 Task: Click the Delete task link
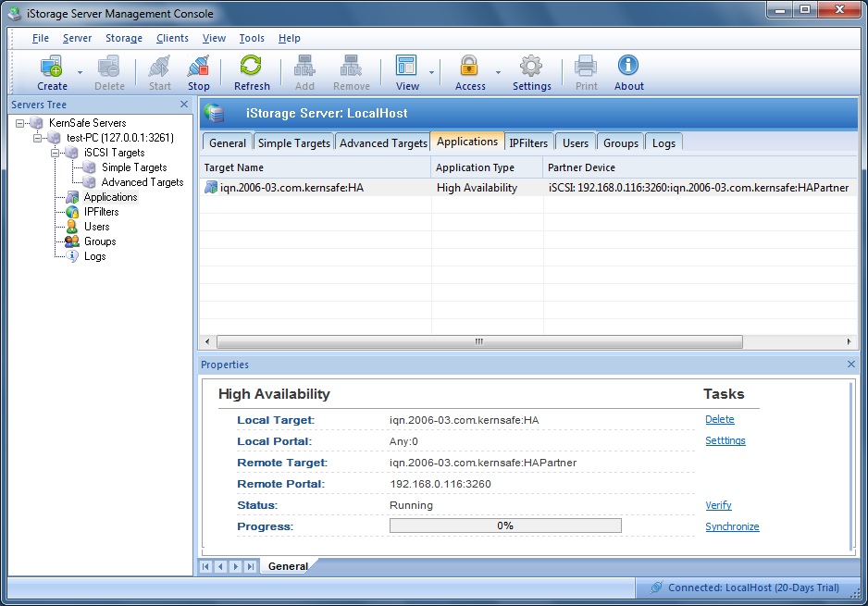click(720, 419)
